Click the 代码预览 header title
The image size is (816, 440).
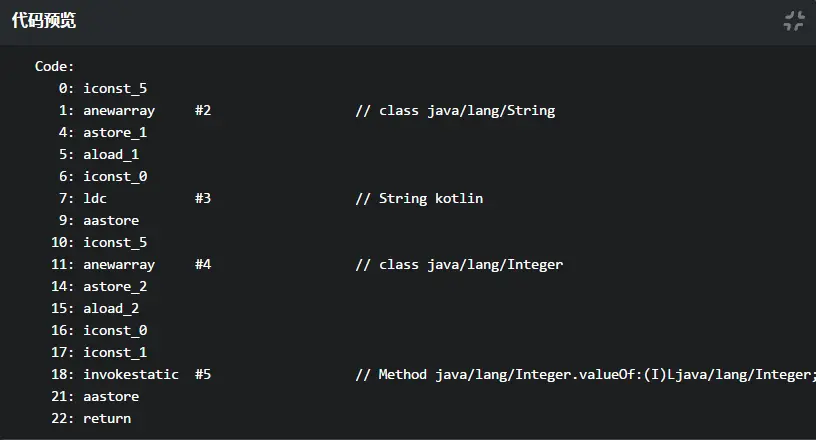44,21
